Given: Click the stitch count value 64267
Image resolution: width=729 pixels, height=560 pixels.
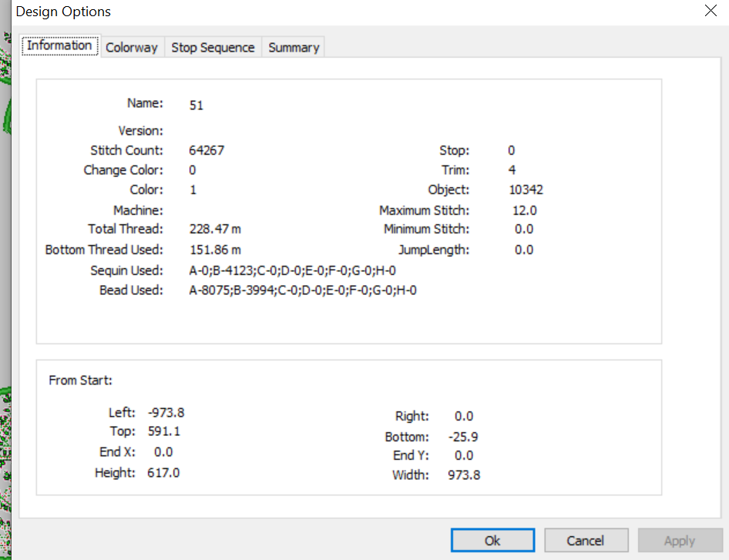Looking at the screenshot, I should 207,150.
